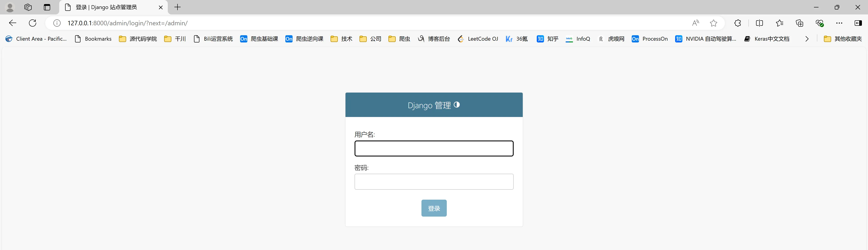This screenshot has width=868, height=250.
Task: Expand the 其他收藏夹 folder
Action: coord(843,39)
